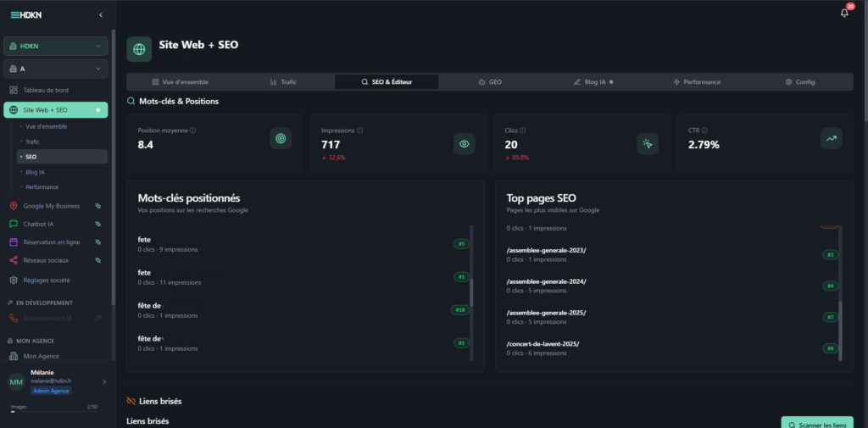868x428 pixels.
Task: Click the Images usage progress bar
Action: coord(53,412)
